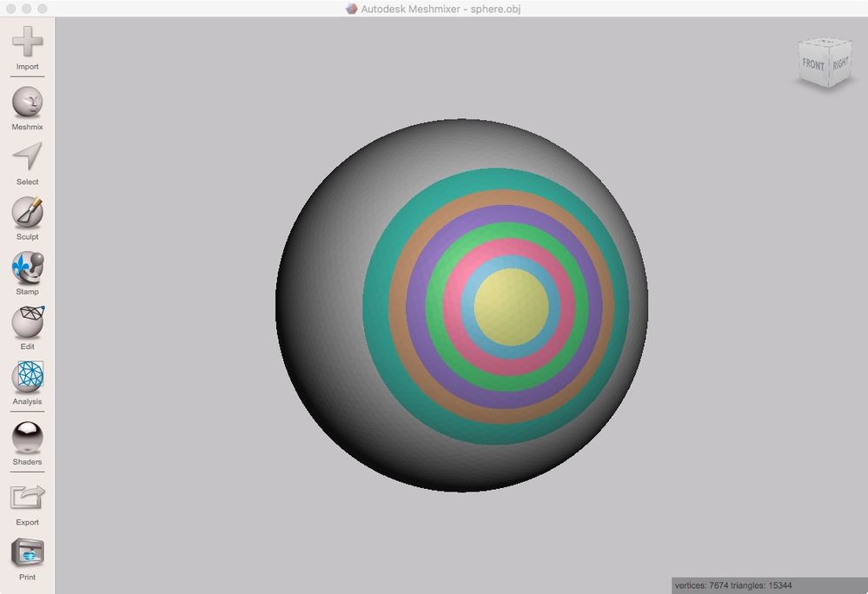868x594 pixels.
Task: Open the Meshmix panel
Action: click(27, 109)
